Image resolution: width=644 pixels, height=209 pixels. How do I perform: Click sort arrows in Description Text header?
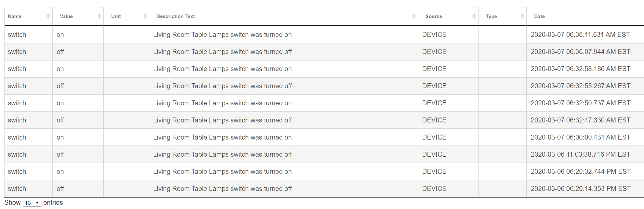pyautogui.click(x=414, y=16)
